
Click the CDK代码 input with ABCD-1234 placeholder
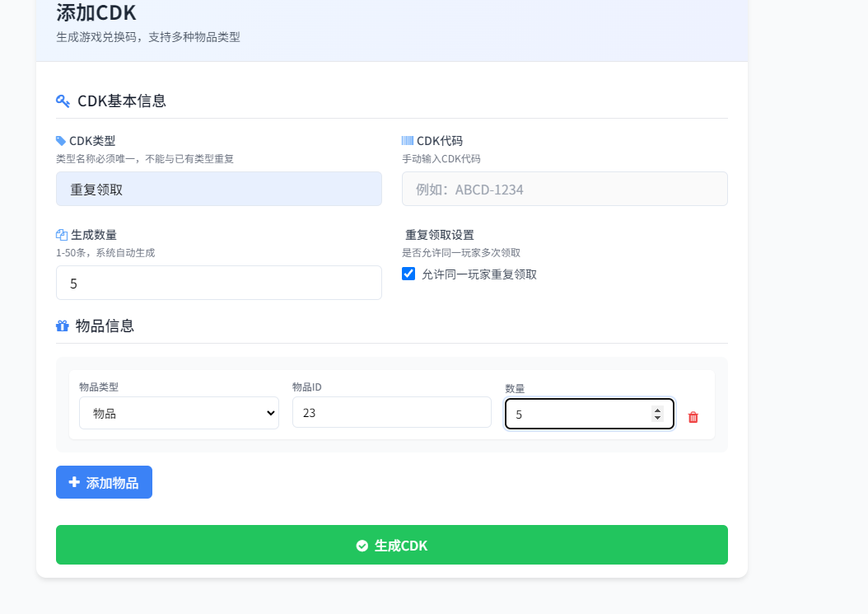[x=565, y=189]
